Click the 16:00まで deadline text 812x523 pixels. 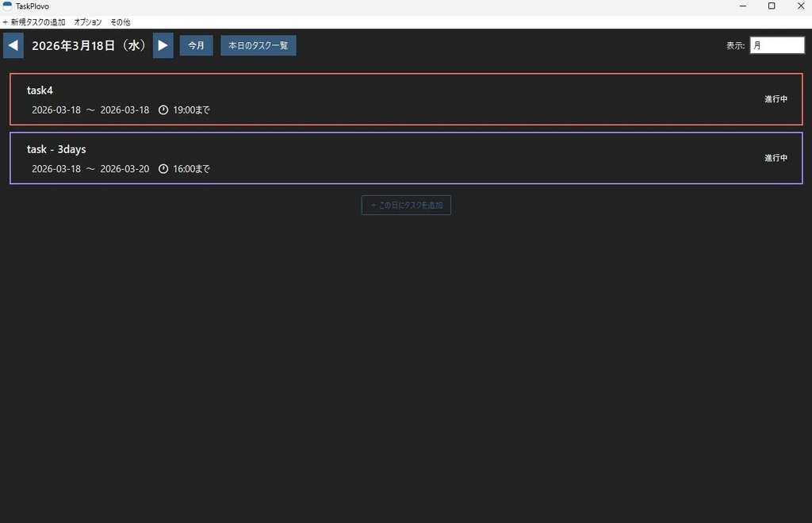click(x=192, y=169)
